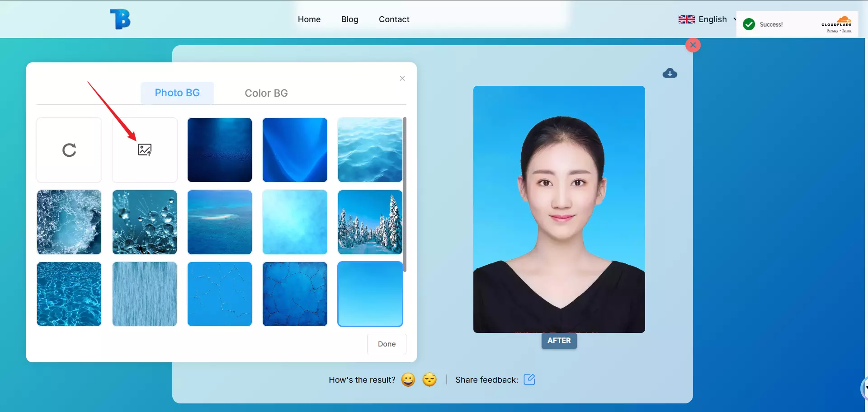The width and height of the screenshot is (868, 412).
Task: Select the highlighted blue gradient background
Action: pos(370,294)
